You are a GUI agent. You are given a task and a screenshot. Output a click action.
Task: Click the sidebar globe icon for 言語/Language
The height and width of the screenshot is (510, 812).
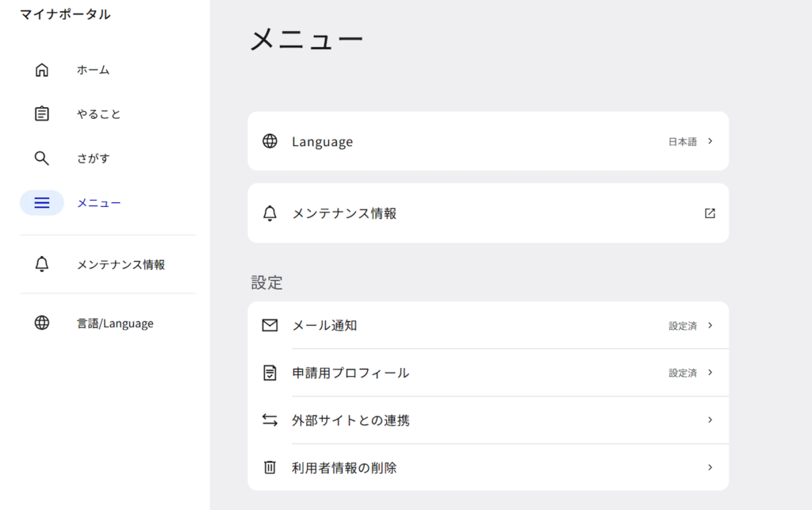click(x=42, y=323)
